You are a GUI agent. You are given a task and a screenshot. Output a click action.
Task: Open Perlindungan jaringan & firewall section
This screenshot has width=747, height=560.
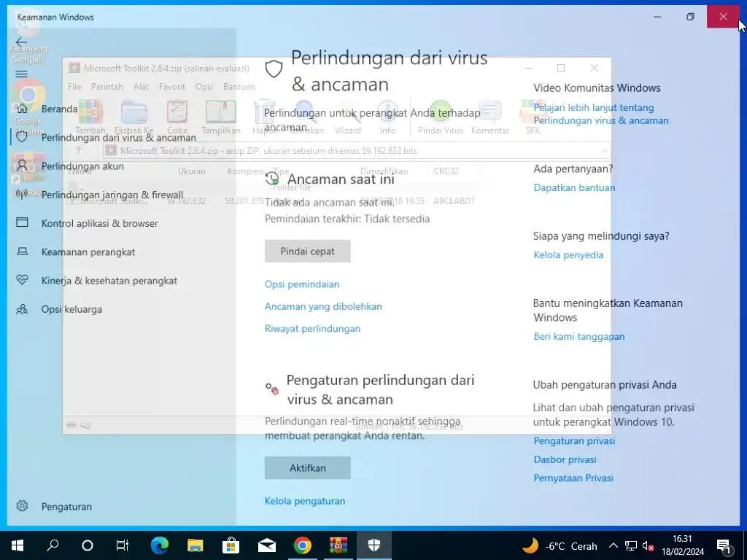click(x=112, y=195)
